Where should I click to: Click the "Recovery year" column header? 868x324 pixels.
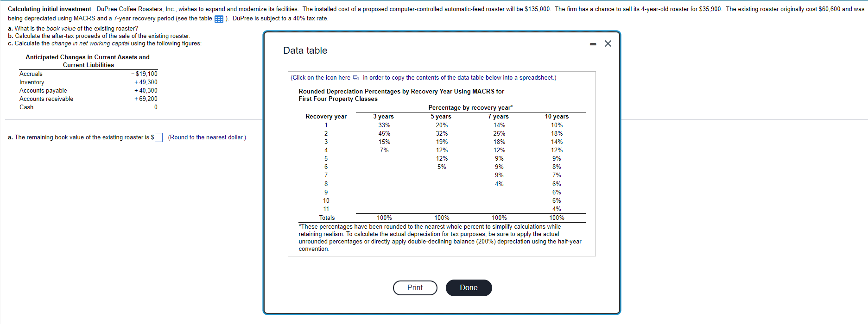click(326, 117)
